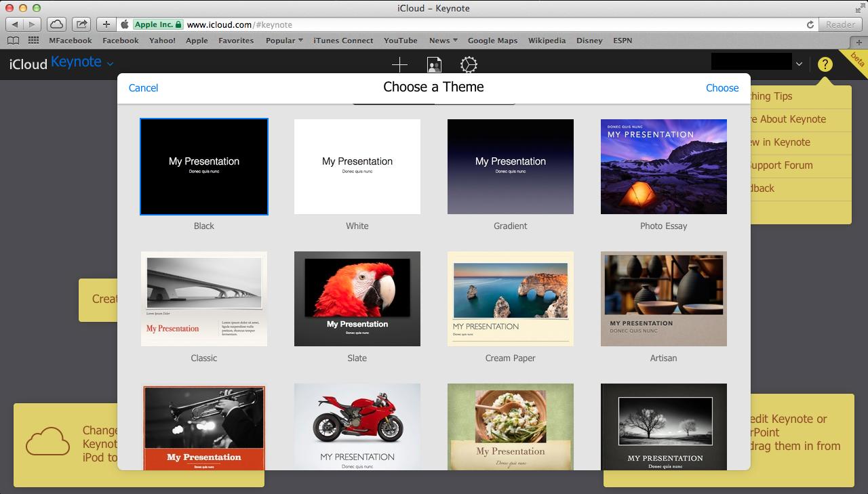Select the Black theme thumbnail
Screen dimensions: 868x494
(x=204, y=167)
